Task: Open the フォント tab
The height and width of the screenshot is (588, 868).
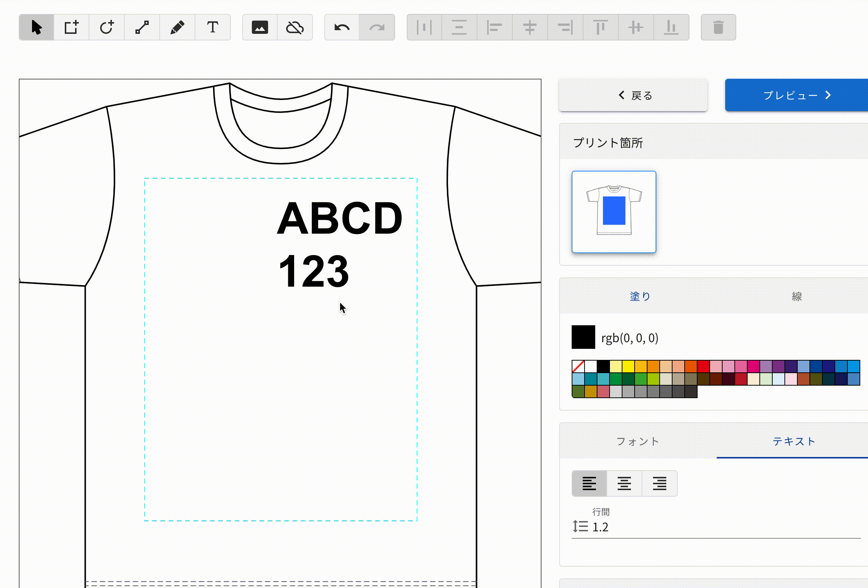Action: point(638,441)
